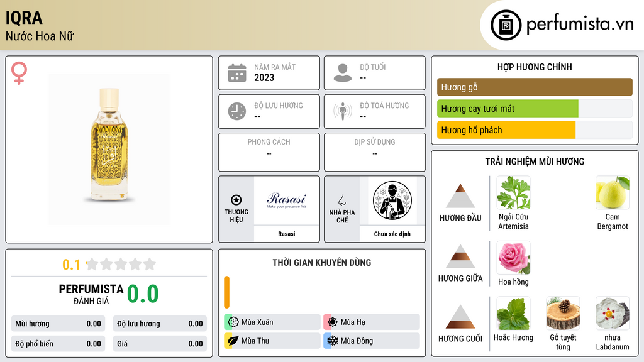The height and width of the screenshot is (362, 644).
Task: Click the Mùi hương 0.00 score row
Action: pos(58,324)
